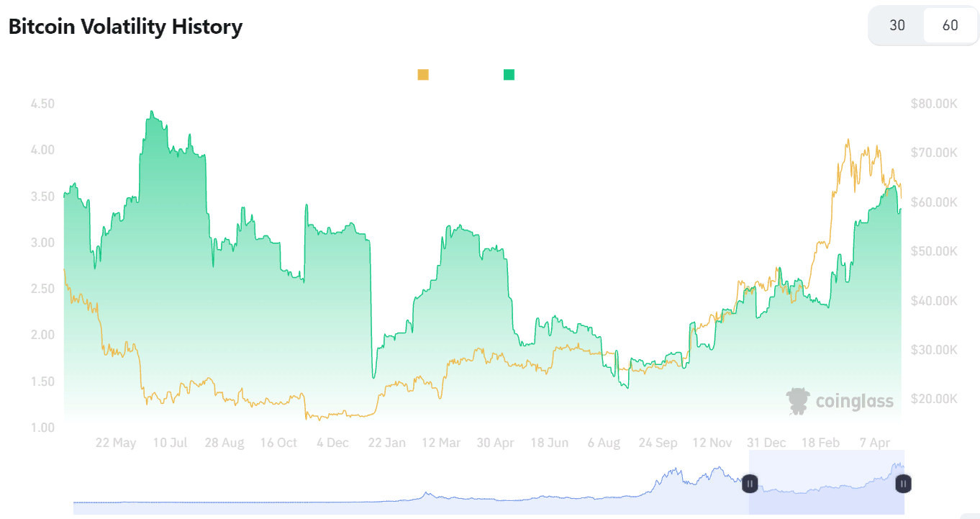Switch to the 30 day volatility view
This screenshot has height=519, width=980.
pyautogui.click(x=897, y=25)
